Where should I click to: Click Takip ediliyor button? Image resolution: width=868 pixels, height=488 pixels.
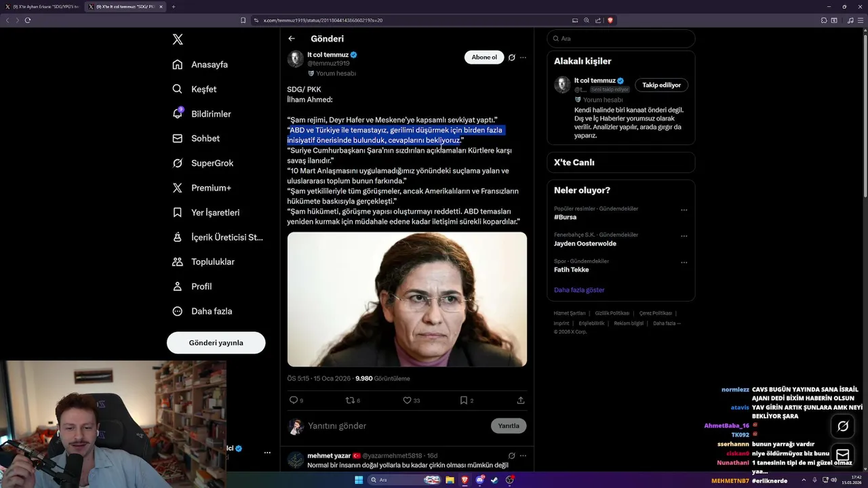click(661, 85)
